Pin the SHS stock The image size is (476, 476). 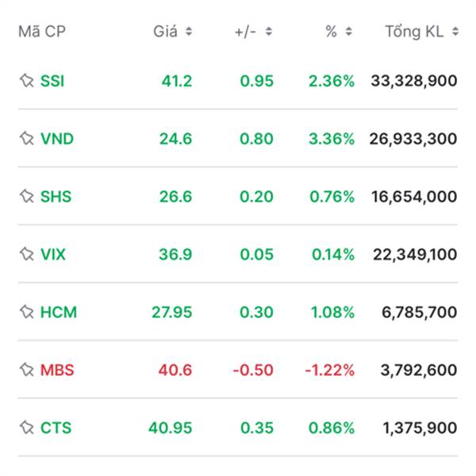click(x=27, y=197)
